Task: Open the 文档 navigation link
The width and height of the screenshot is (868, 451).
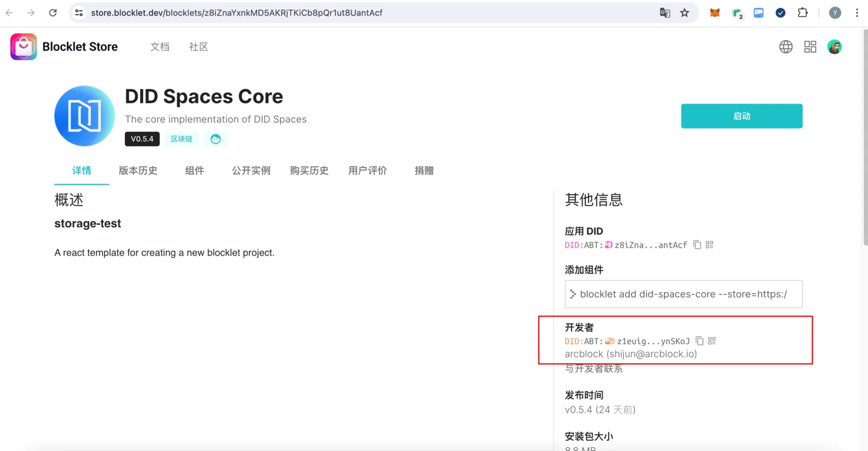Action: click(160, 47)
